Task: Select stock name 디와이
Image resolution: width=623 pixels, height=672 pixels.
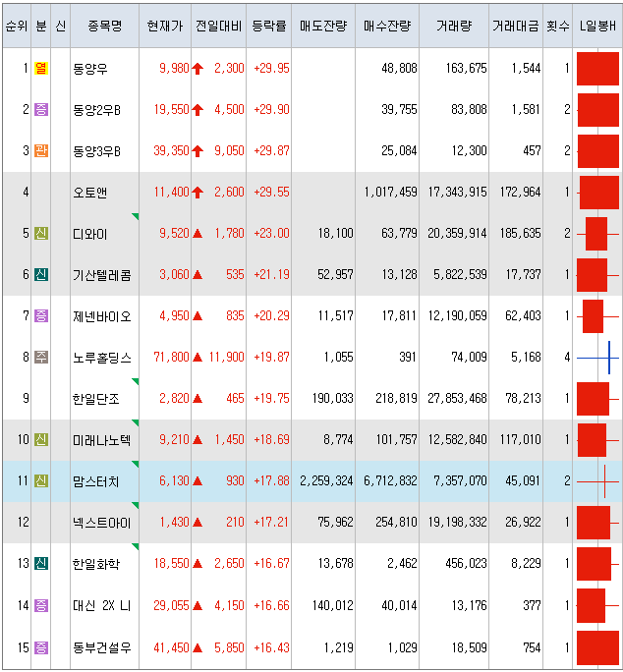Action: (x=90, y=234)
